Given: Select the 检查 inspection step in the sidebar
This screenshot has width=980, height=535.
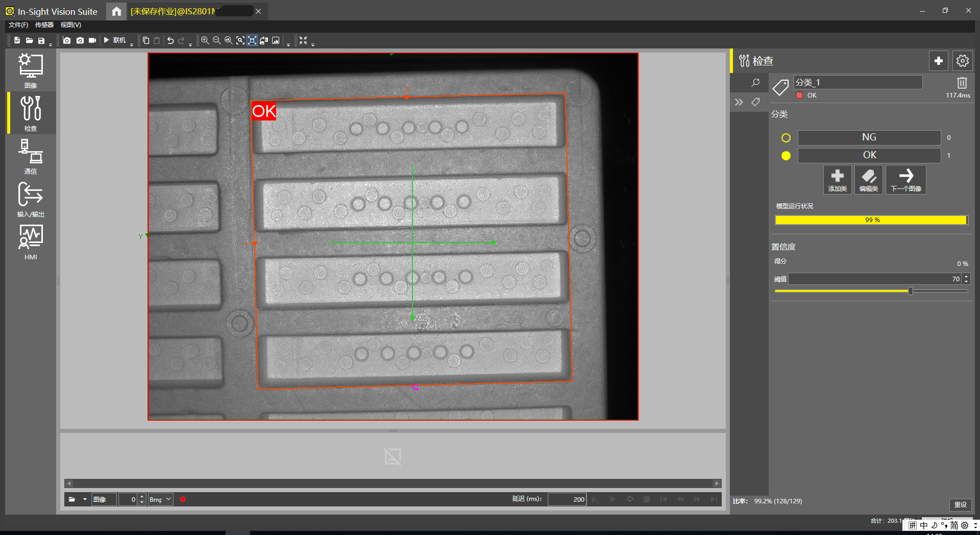Looking at the screenshot, I should pyautogui.click(x=31, y=113).
